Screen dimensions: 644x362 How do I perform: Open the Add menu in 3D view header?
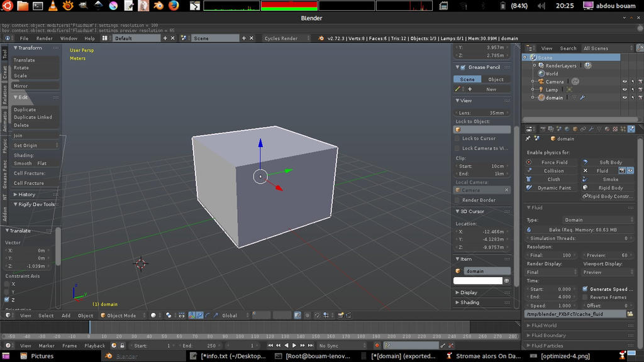coord(65,315)
